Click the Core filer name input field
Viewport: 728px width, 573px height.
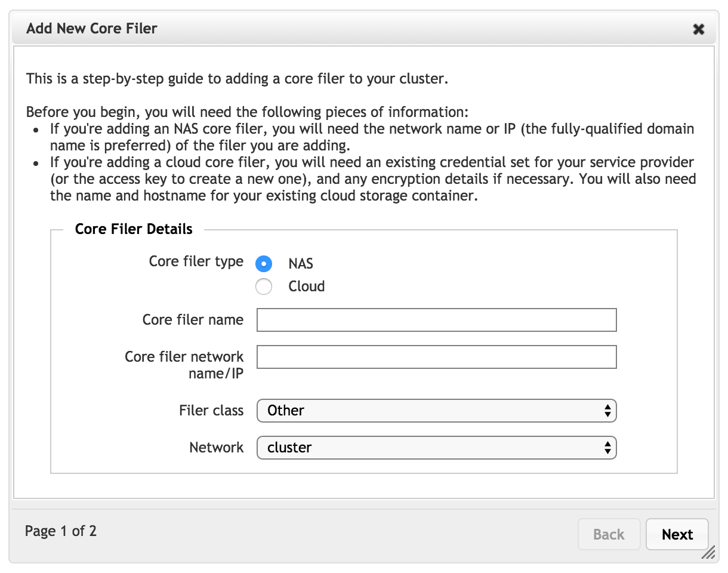click(x=436, y=320)
